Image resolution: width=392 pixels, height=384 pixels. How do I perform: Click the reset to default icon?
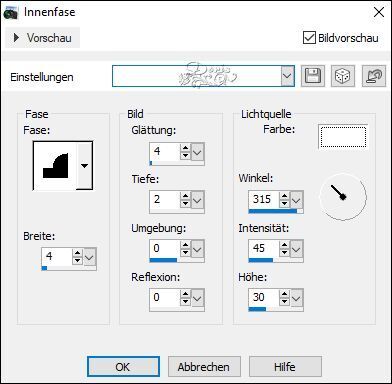click(x=374, y=76)
